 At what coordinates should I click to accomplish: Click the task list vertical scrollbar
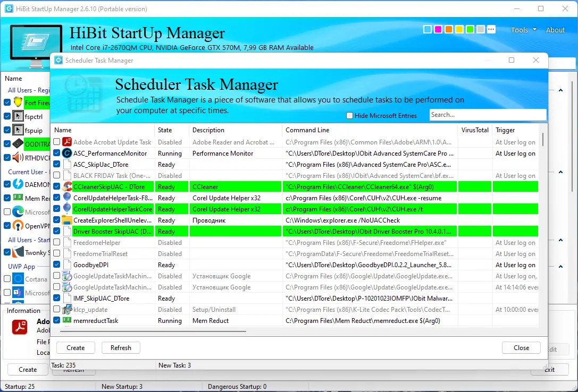tap(542, 140)
